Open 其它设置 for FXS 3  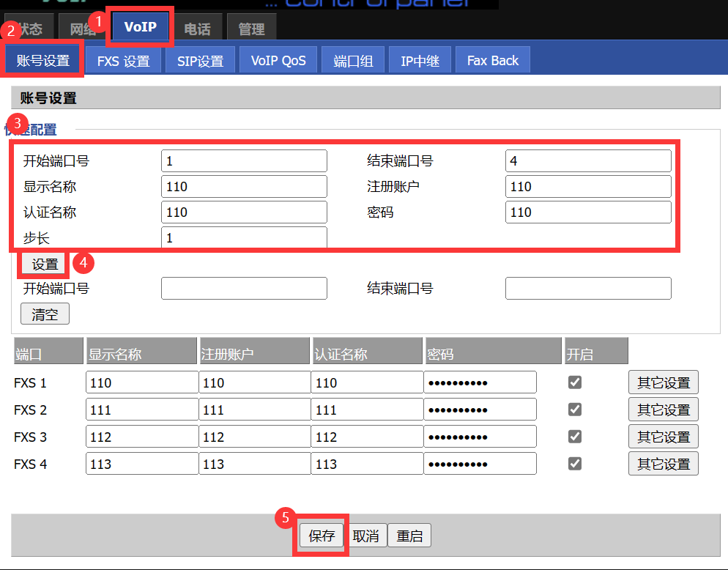663,437
